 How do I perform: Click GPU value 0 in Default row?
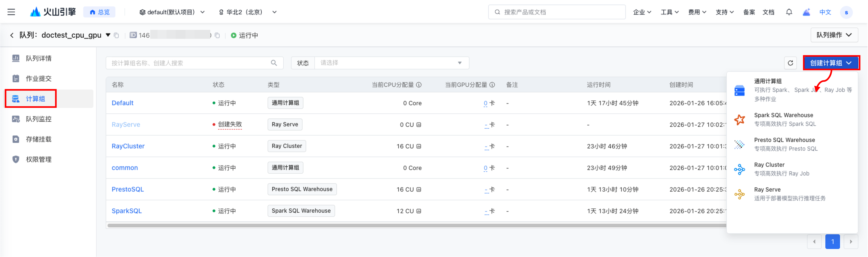point(485,103)
